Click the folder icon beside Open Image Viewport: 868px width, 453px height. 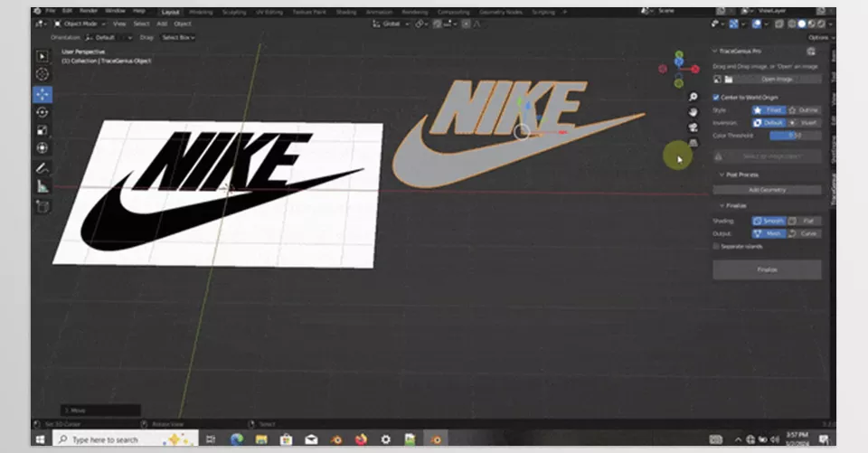pyautogui.click(x=729, y=80)
